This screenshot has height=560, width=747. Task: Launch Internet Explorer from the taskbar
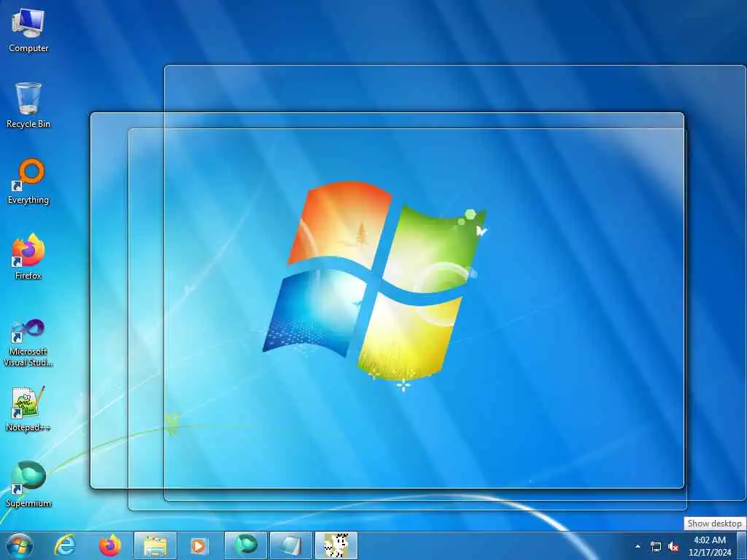click(x=65, y=545)
